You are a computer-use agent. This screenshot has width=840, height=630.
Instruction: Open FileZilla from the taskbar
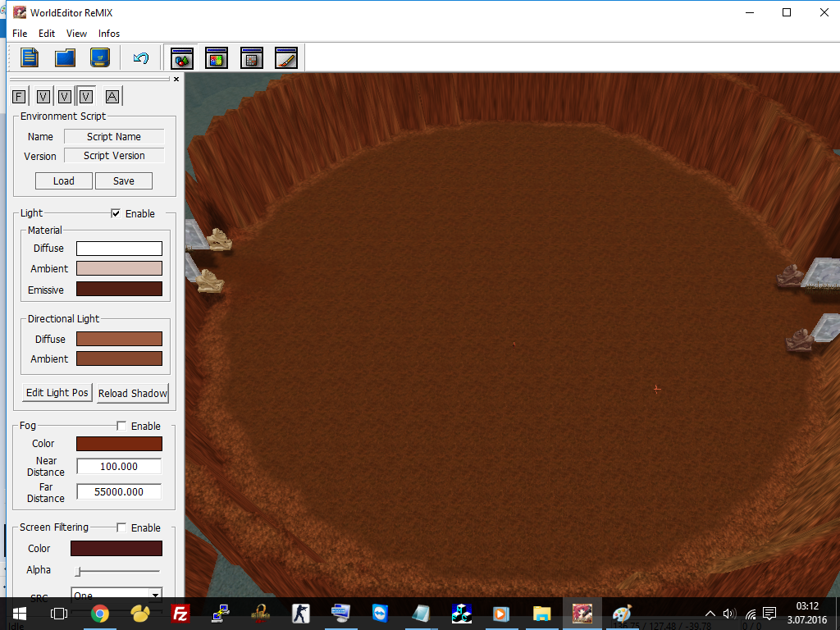(180, 614)
